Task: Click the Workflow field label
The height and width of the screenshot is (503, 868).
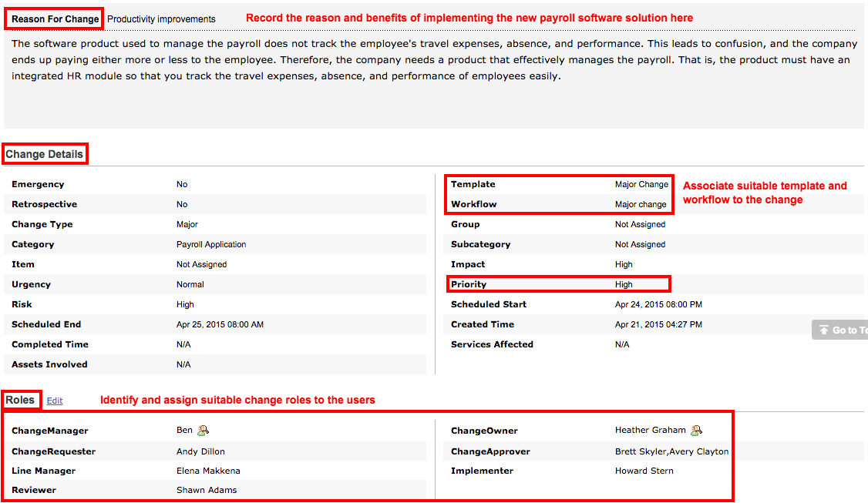Action: coord(473,204)
